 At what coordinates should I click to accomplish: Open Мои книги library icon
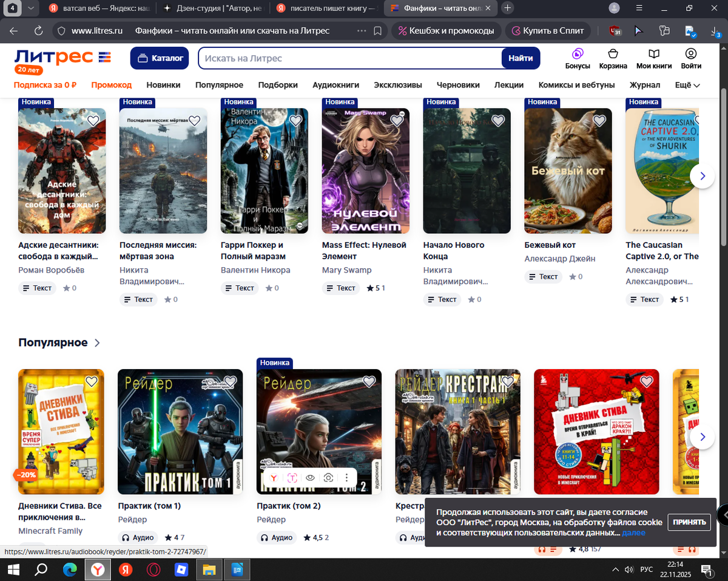click(654, 58)
